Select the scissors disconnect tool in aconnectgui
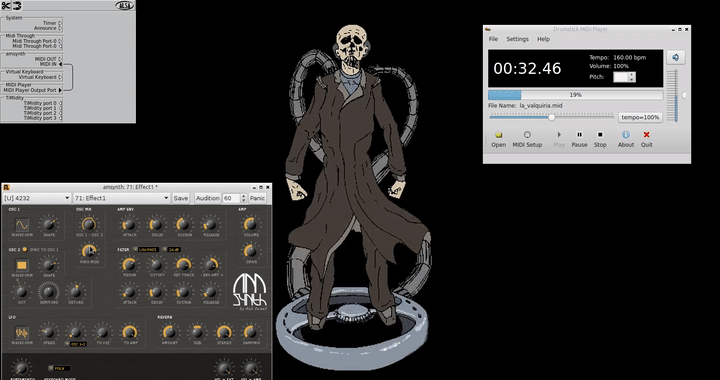This screenshot has width=720, height=380. pyautogui.click(x=5, y=6)
